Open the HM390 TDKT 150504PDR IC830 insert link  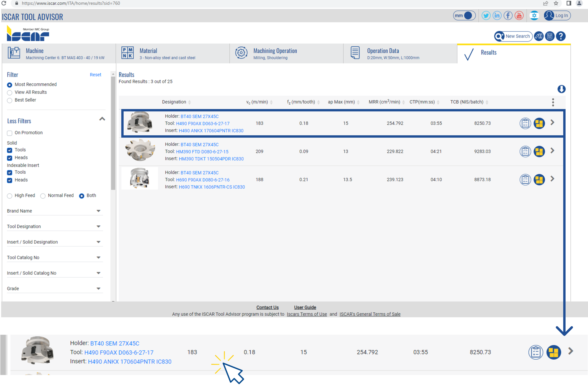[211, 159]
